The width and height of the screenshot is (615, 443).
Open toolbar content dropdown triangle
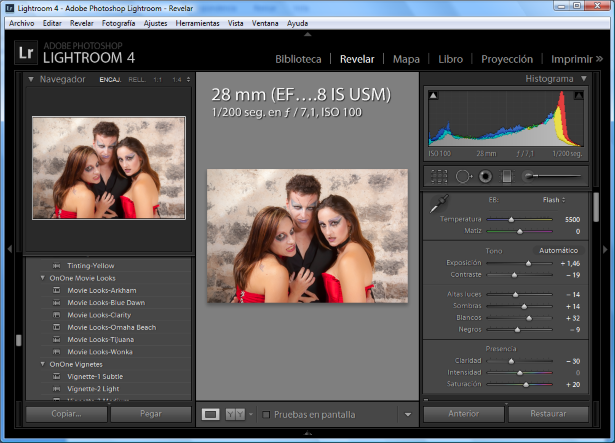[408, 414]
